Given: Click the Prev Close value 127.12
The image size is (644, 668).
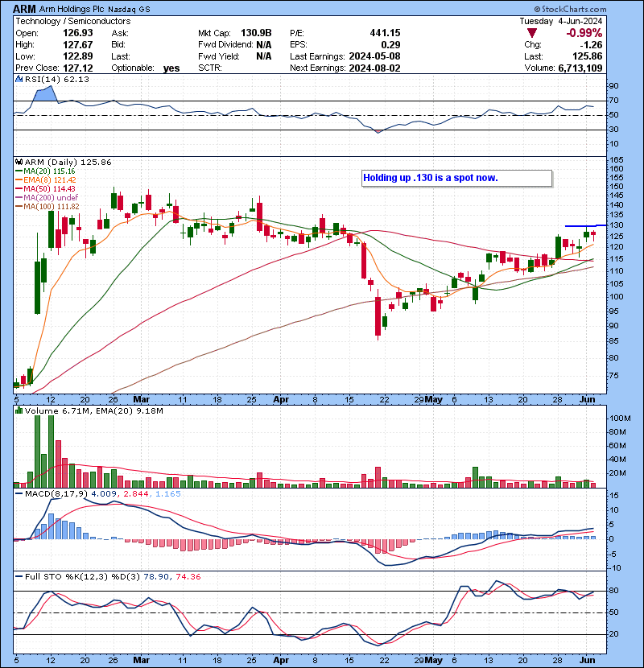Looking at the screenshot, I should click(78, 68).
